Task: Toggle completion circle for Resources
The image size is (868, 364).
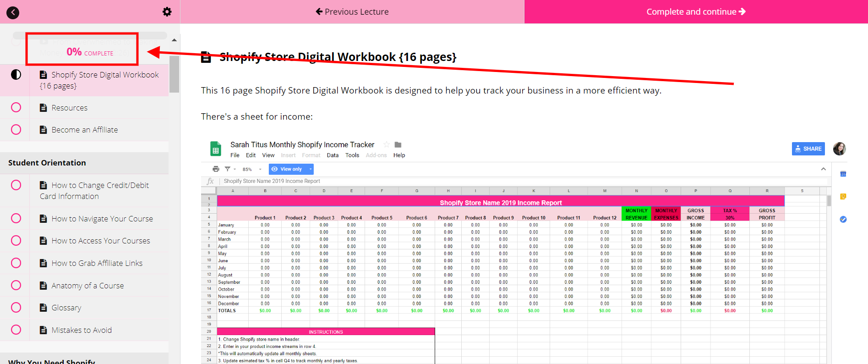Action: (16, 107)
